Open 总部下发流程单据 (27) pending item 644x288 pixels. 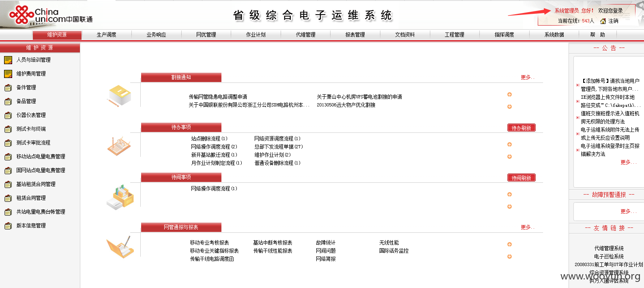click(x=279, y=147)
